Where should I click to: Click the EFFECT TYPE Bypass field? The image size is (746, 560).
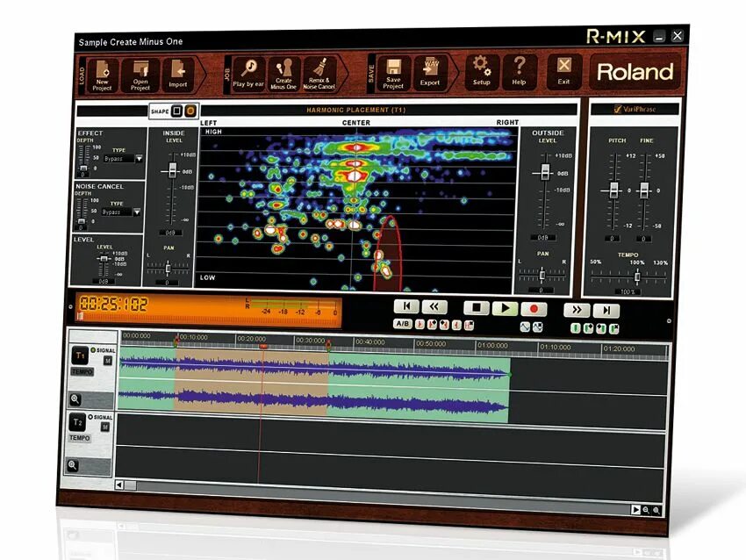(119, 159)
